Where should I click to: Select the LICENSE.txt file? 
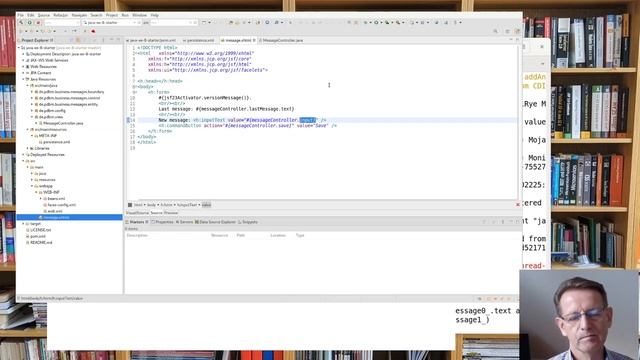(x=40, y=230)
